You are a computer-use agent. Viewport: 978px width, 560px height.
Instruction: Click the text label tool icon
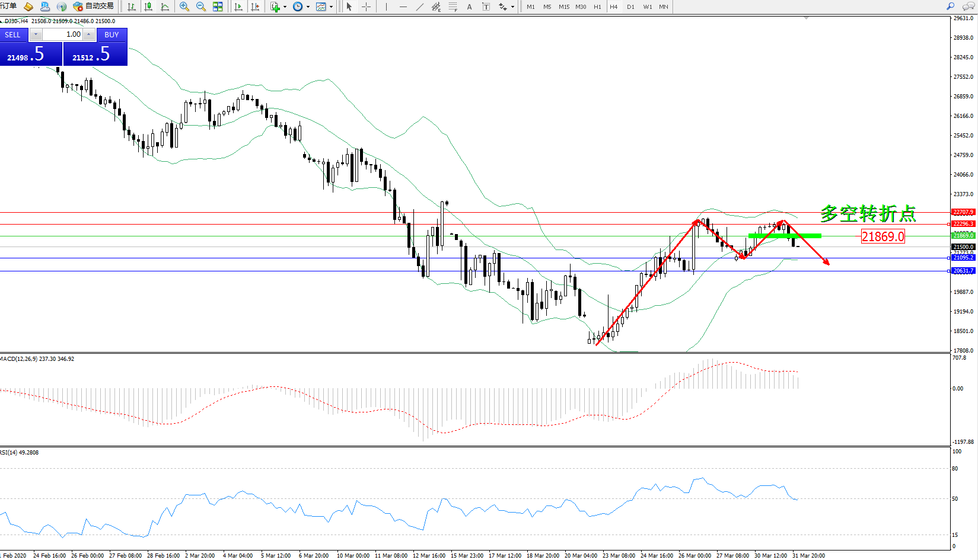486,7
